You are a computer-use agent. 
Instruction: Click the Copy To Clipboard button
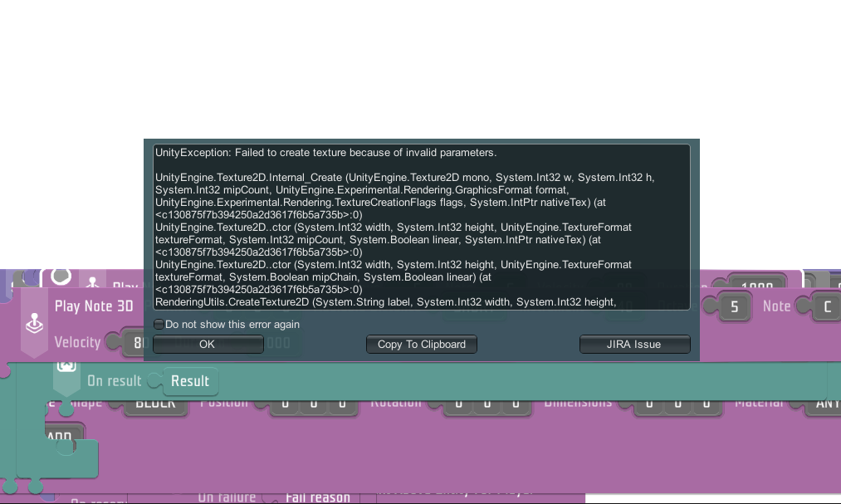click(422, 345)
